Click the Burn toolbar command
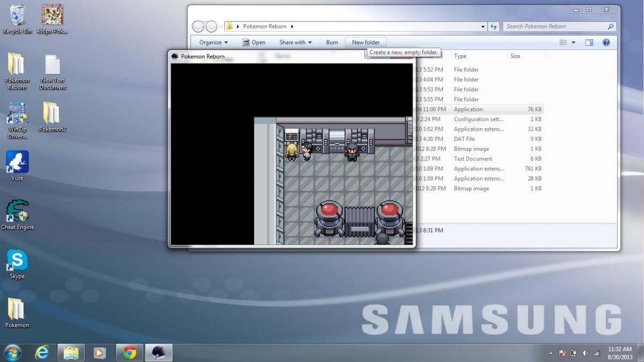The width and height of the screenshot is (644, 362). coord(332,42)
